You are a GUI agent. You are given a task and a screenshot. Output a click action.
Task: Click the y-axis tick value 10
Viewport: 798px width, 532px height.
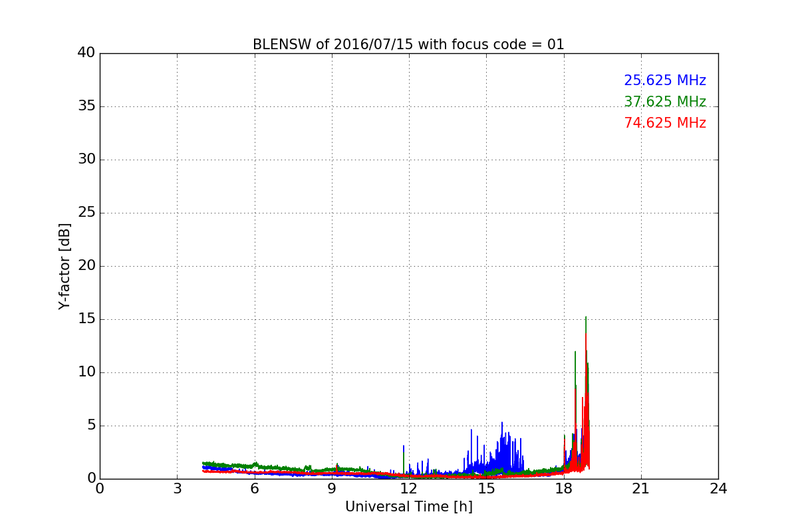click(x=86, y=372)
